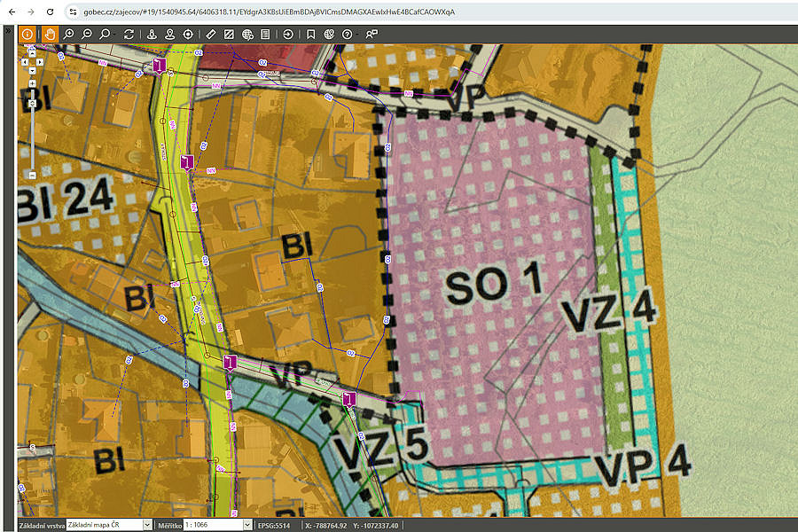Click the street view figure icon
The height and width of the screenshot is (532, 798).
coord(152,34)
